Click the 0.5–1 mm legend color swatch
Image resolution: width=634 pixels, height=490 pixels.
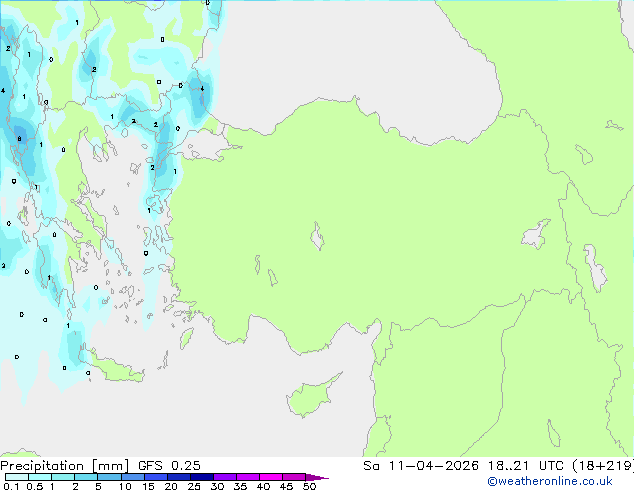(40, 477)
